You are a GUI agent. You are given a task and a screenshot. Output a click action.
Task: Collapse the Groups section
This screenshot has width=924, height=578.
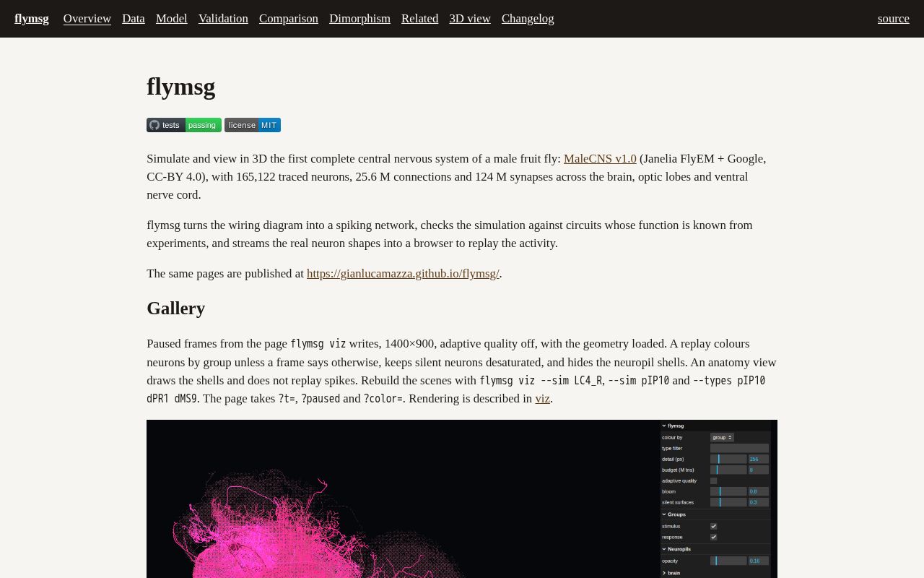(715, 514)
